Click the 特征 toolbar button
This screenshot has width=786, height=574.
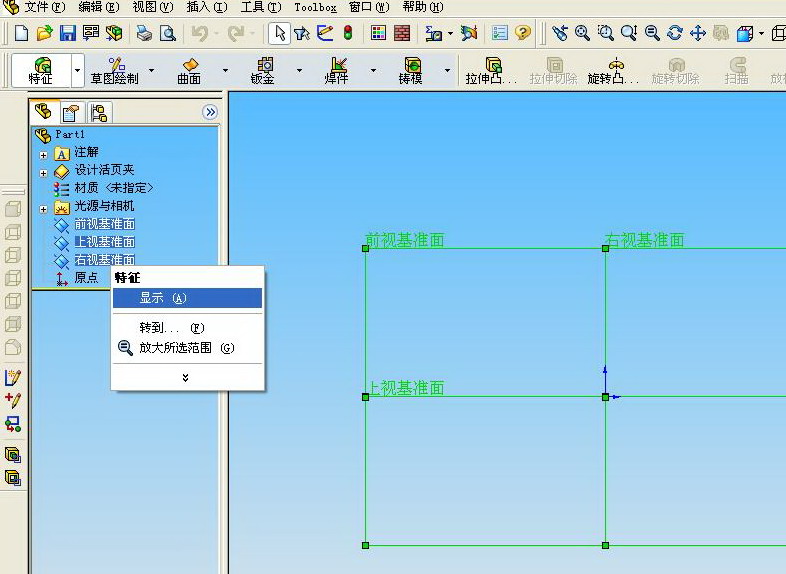click(x=41, y=70)
